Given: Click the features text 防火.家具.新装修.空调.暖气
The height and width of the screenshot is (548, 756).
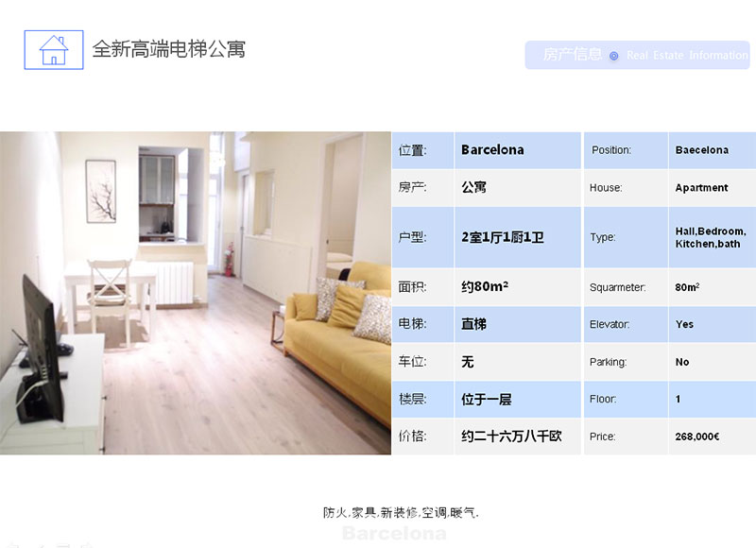Looking at the screenshot, I should [x=401, y=513].
